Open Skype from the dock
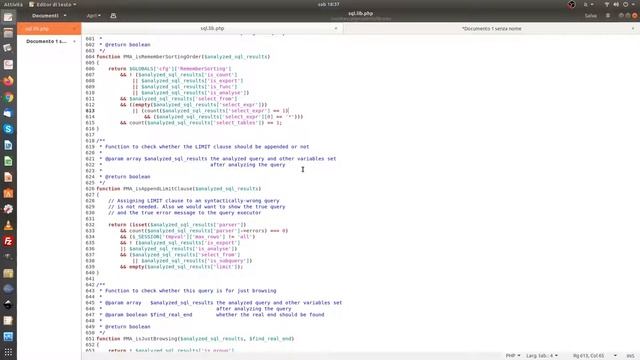The width and height of the screenshot is (640, 360). pos(8,129)
